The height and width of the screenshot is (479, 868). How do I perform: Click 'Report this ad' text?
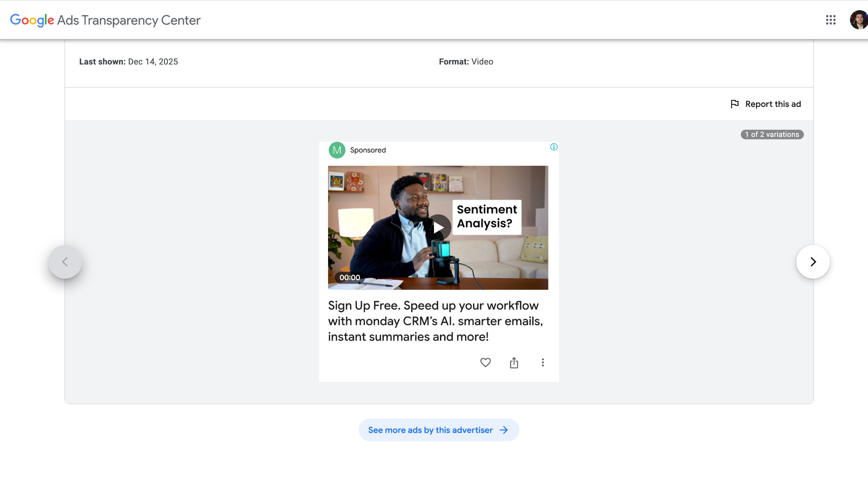[773, 104]
